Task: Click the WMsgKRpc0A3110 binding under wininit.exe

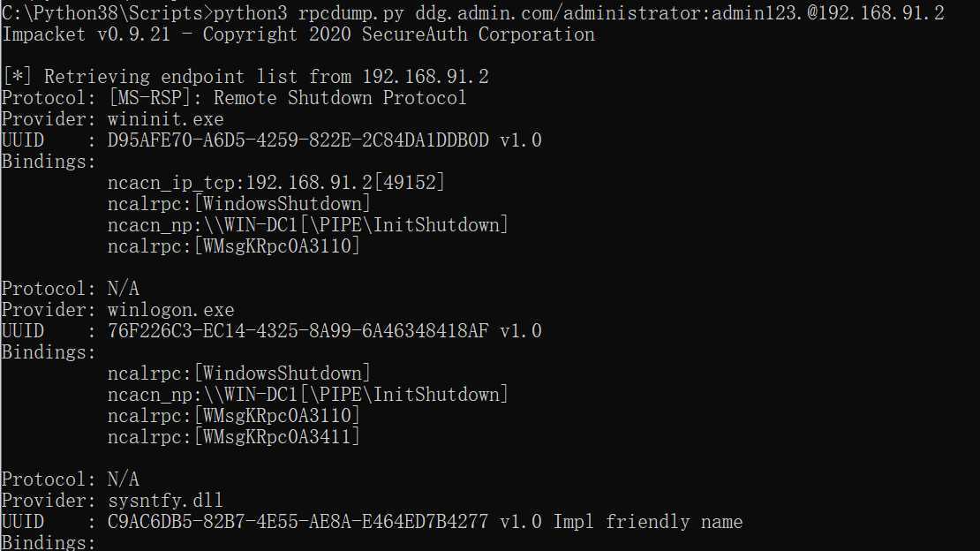Action: pyautogui.click(x=234, y=246)
